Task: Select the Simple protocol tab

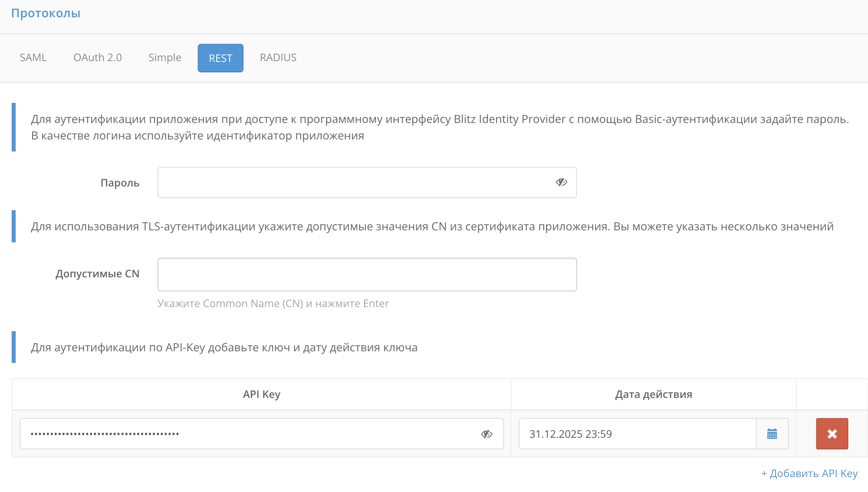Action: pos(165,57)
